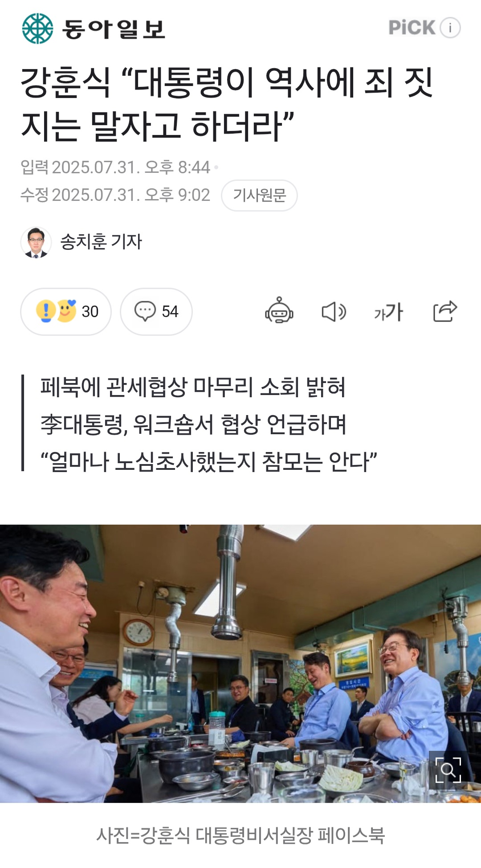Screen dimensions: 481x868
Task: Tap reporter 송치훈's profile photo
Action: click(36, 242)
